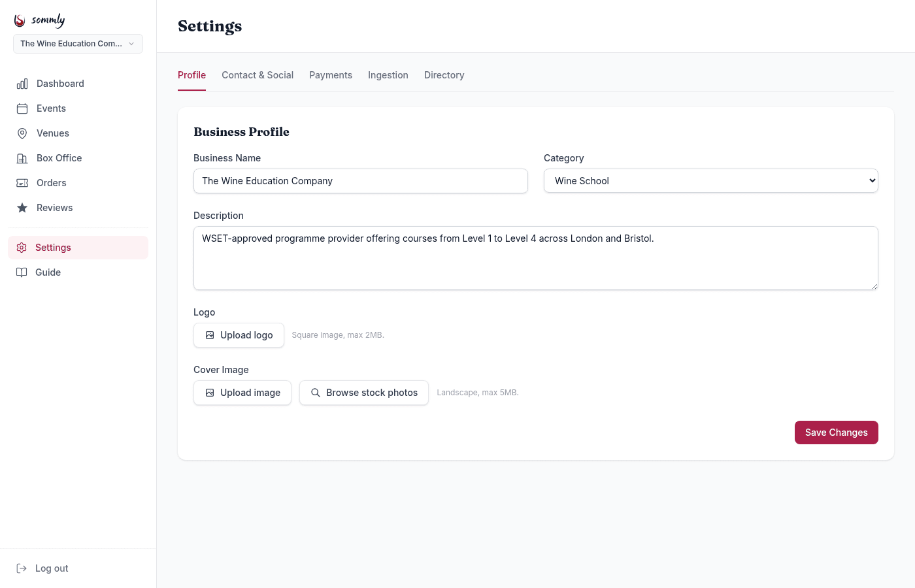Open the Guide sidebar link
Screen dimensions: 915x588
(78, 272)
